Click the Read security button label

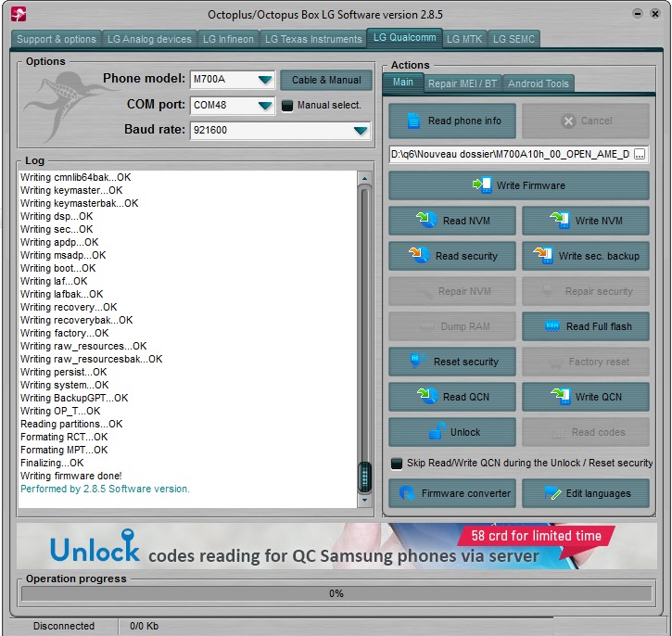click(x=466, y=256)
